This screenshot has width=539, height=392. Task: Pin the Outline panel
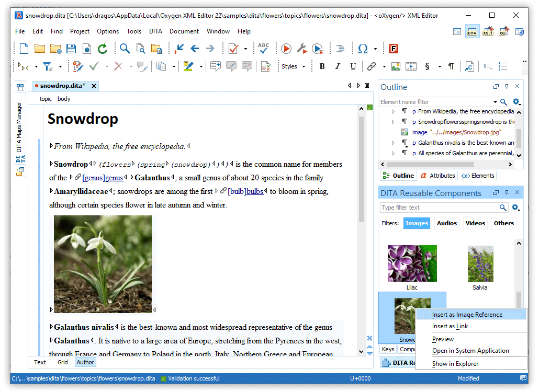(x=507, y=86)
